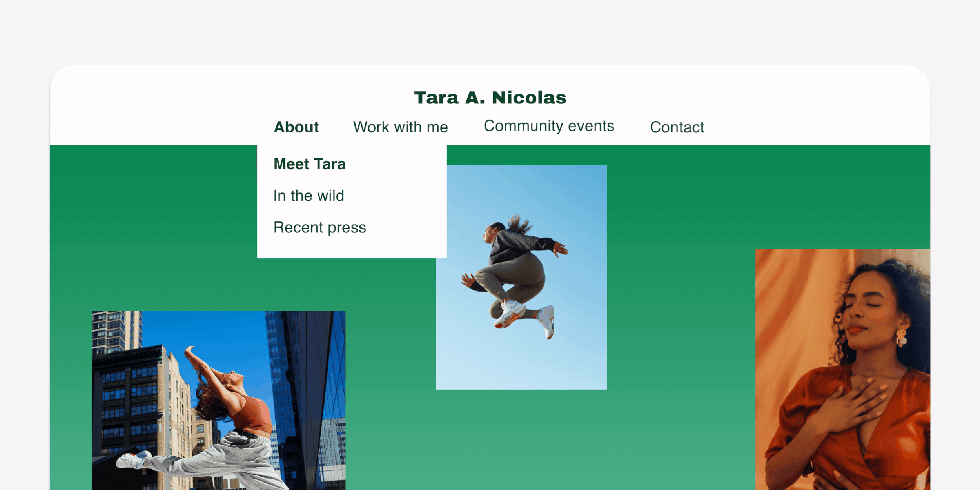Open the Community events page
The width and height of the screenshot is (980, 490).
pyautogui.click(x=549, y=126)
